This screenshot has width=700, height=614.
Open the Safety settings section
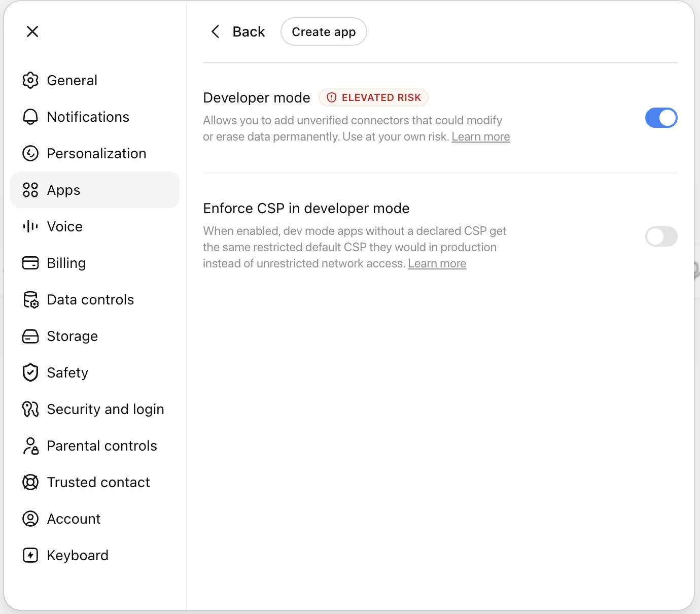[95, 372]
